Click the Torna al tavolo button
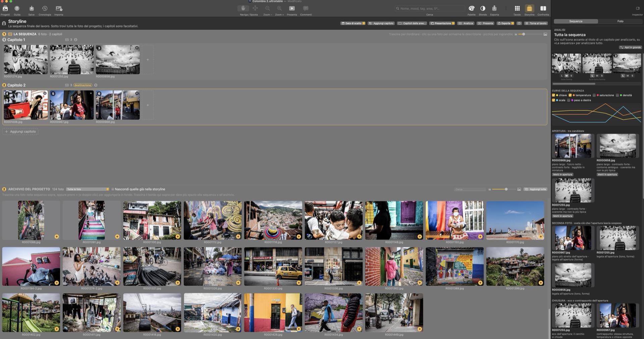The image size is (644, 339). 536,23
